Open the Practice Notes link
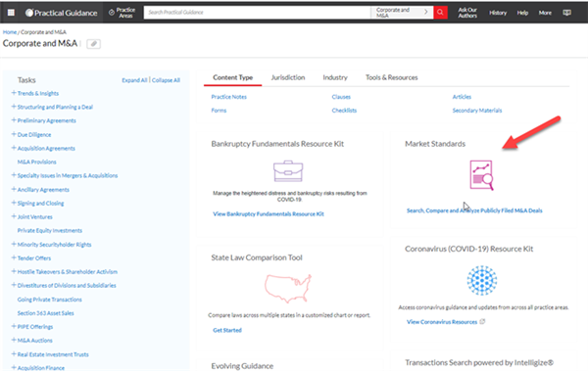This screenshot has height=371, width=588. [x=228, y=97]
